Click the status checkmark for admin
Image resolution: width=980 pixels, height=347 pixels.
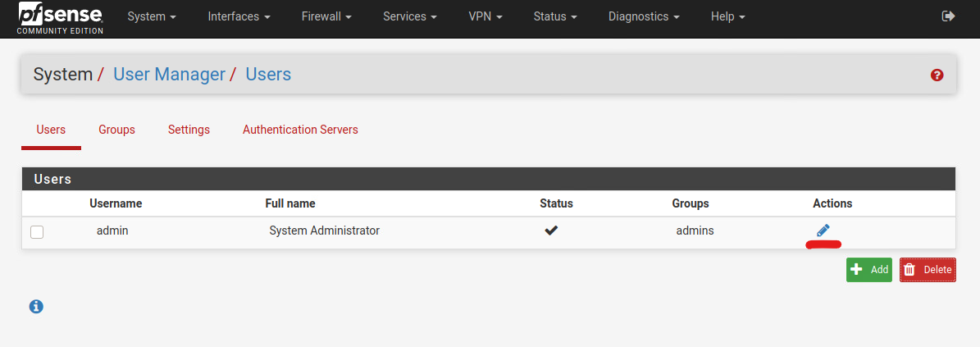click(550, 231)
